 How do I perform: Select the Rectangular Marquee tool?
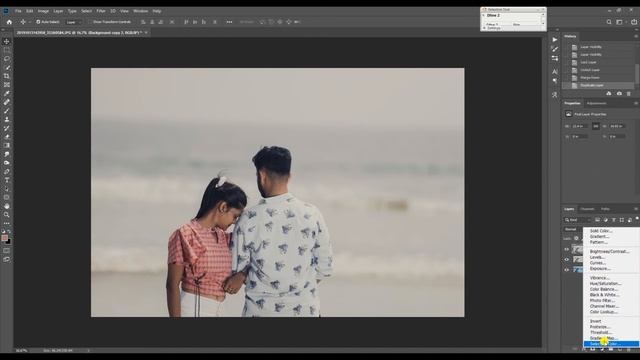coord(7,50)
